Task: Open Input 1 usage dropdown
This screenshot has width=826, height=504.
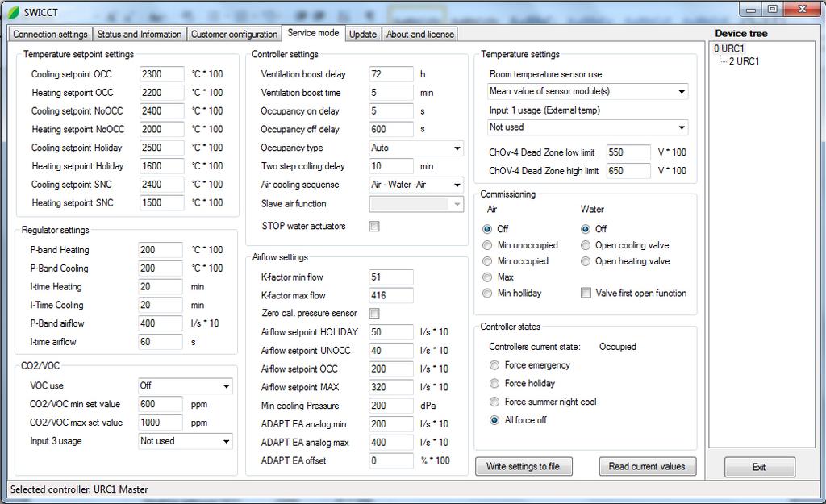Action: pos(587,127)
